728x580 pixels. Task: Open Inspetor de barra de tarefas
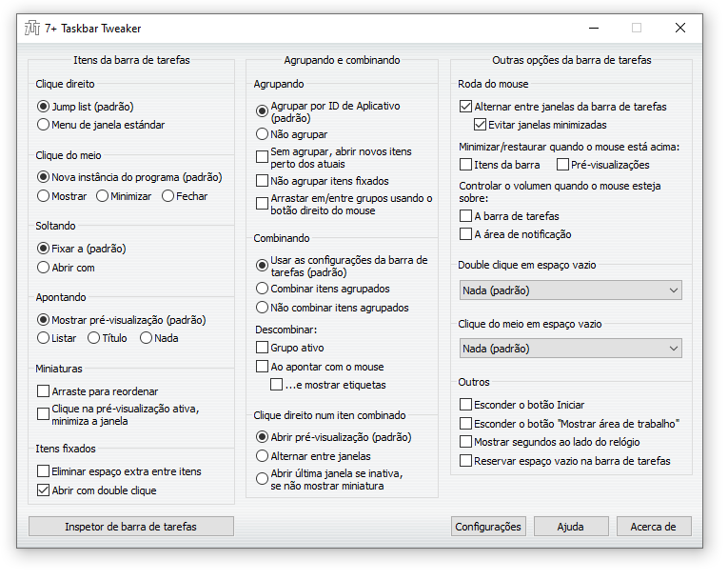[x=131, y=526]
